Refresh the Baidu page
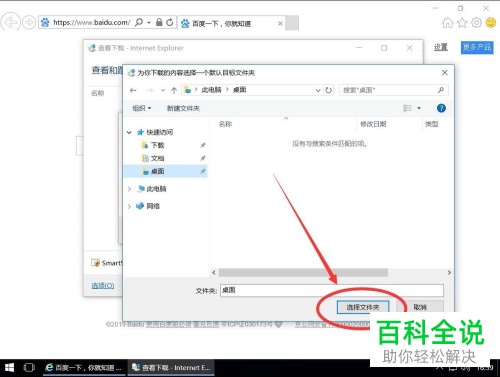500x377 pixels. coord(170,22)
